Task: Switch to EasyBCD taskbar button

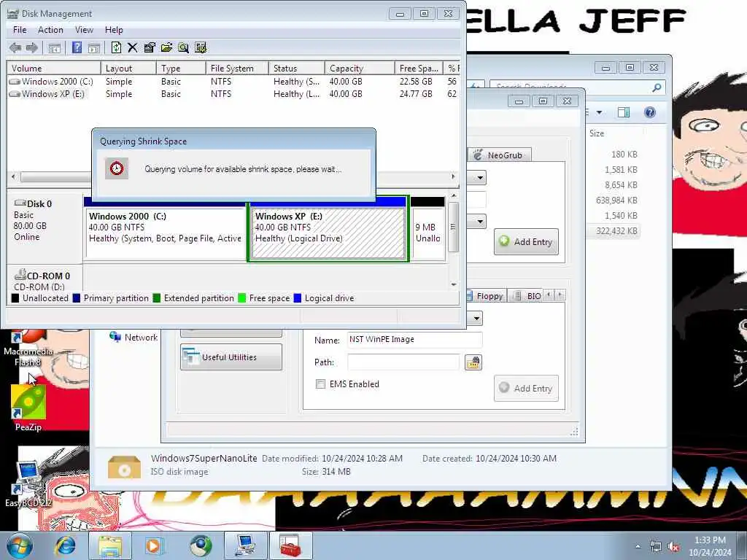Action: click(x=245, y=545)
